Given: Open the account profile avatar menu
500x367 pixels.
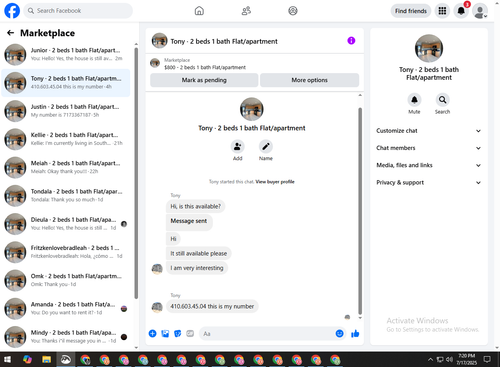Looking at the screenshot, I should tap(480, 11).
